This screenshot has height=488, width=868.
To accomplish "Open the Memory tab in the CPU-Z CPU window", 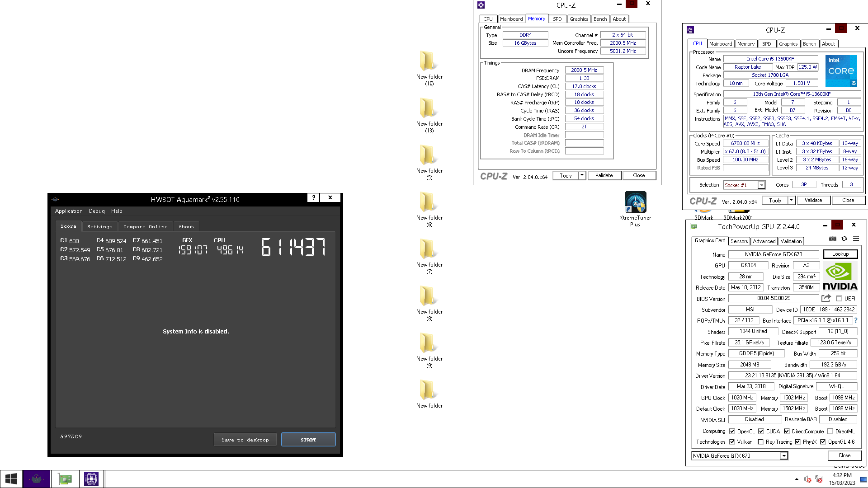I will point(745,44).
